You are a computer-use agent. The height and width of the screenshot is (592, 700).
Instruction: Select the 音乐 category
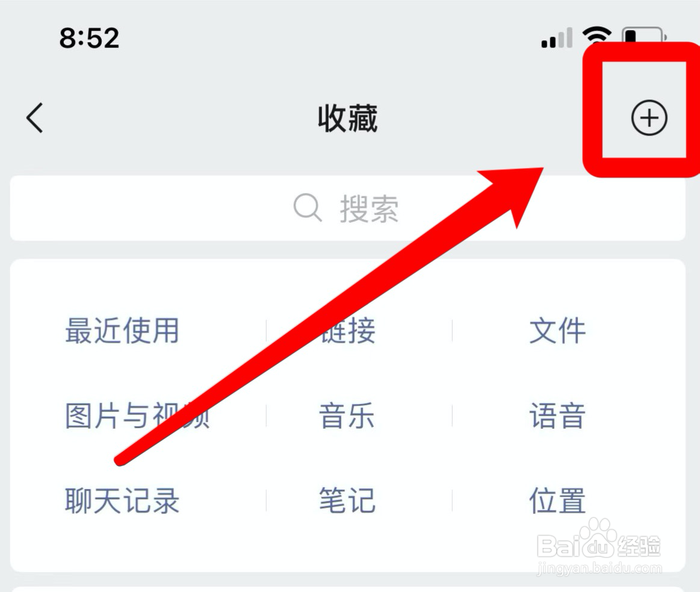click(x=347, y=416)
